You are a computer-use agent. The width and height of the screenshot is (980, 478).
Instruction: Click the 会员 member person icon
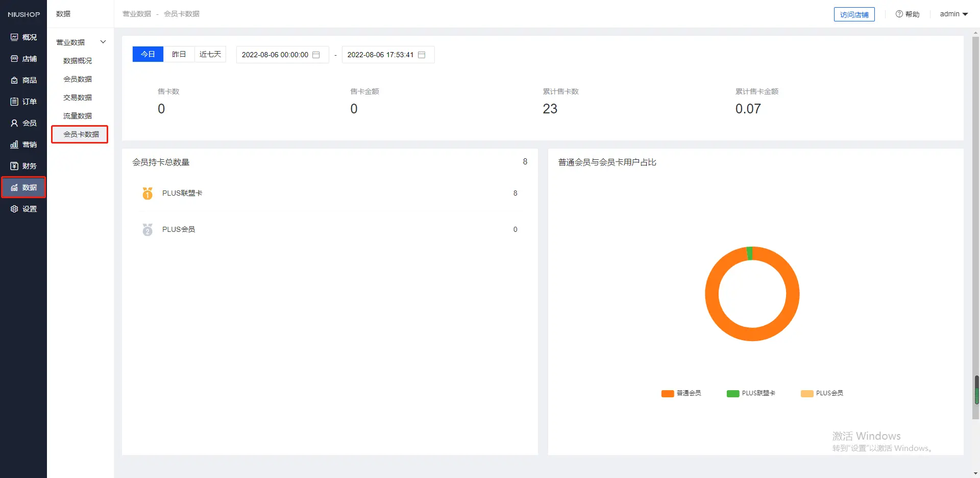point(14,123)
